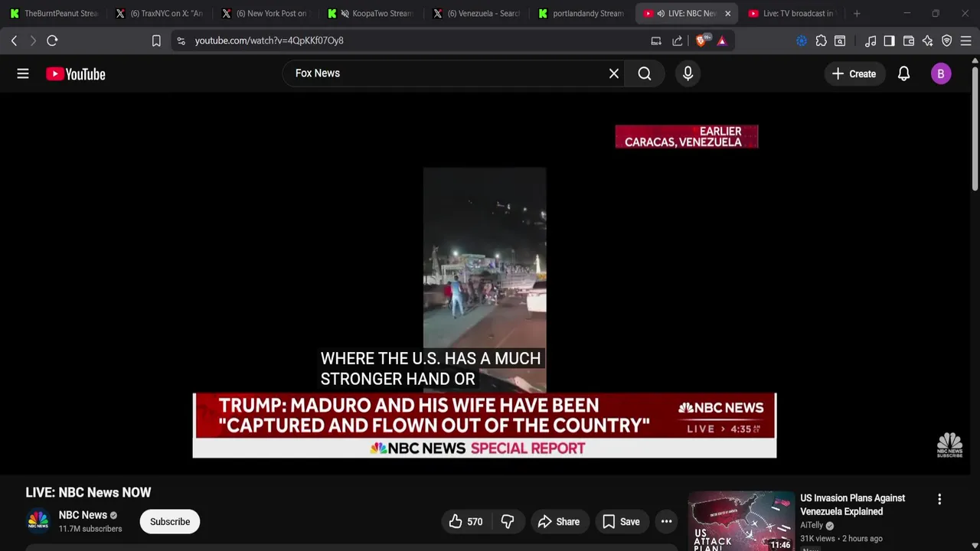Open the blue circular extension icon
This screenshot has height=551, width=980.
tap(802, 41)
